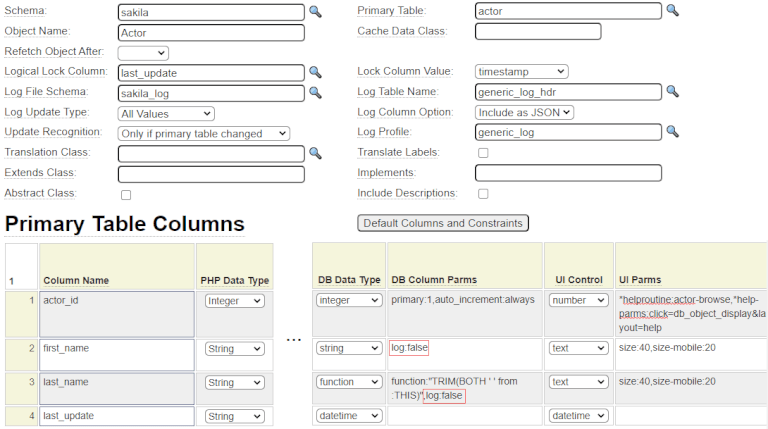Image resolution: width=768 pixels, height=429 pixels.
Task: Open the Refetch Object After dropdown
Action: (x=143, y=52)
